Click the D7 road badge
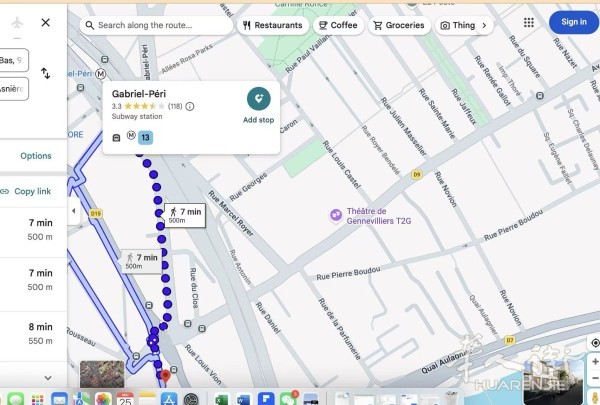 point(510,340)
